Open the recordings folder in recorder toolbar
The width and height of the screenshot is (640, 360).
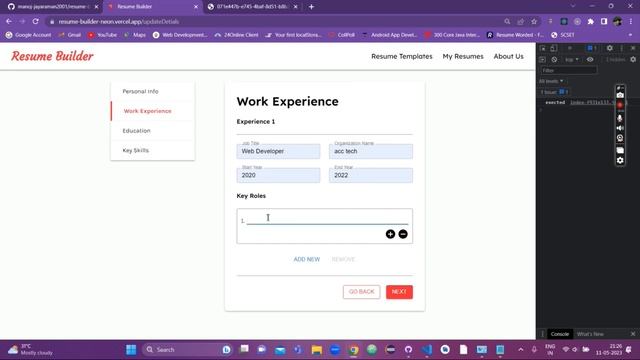tap(620, 150)
